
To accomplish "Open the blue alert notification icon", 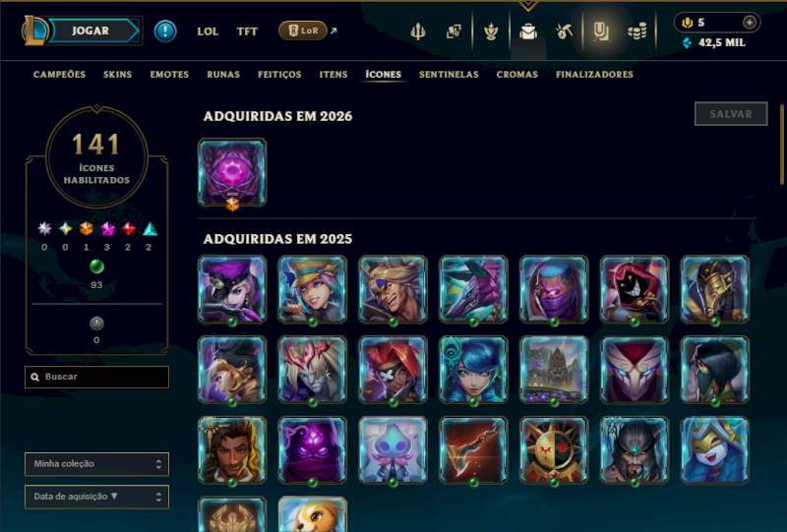I will point(165,31).
